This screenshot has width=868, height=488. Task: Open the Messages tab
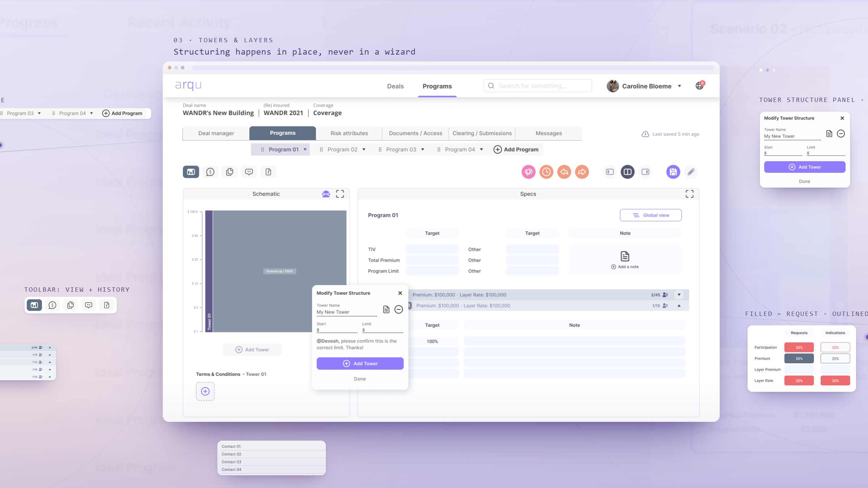[x=549, y=133]
